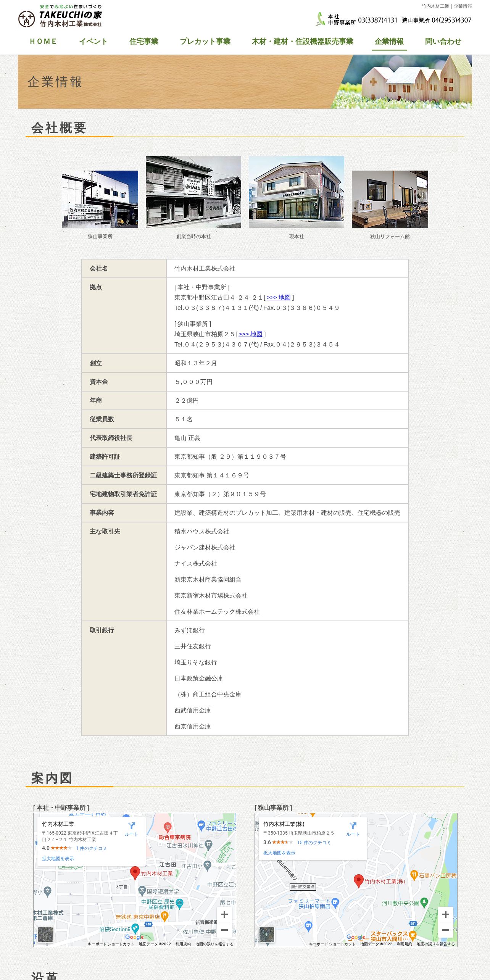Open 利用規約 on the Sayama map
Image resolution: width=490 pixels, height=980 pixels.
coord(405,944)
